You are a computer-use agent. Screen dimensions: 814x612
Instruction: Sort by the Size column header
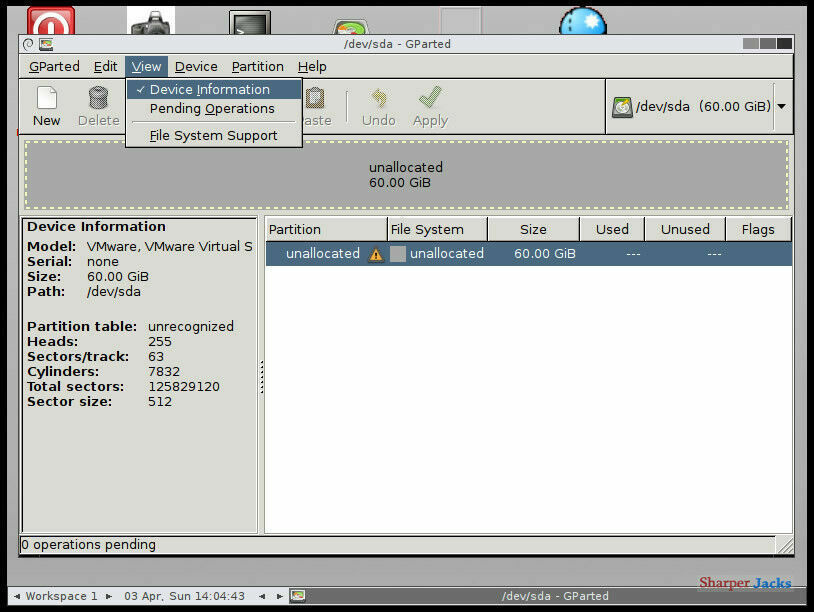pos(534,229)
